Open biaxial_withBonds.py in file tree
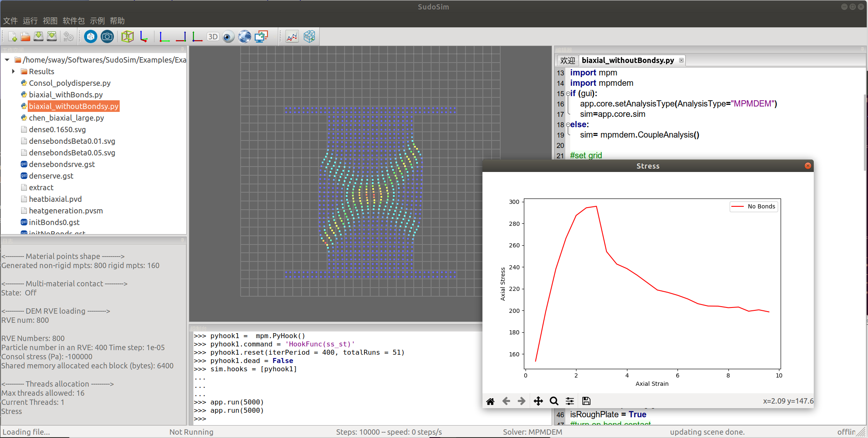Image resolution: width=868 pixels, height=438 pixels. (65, 94)
